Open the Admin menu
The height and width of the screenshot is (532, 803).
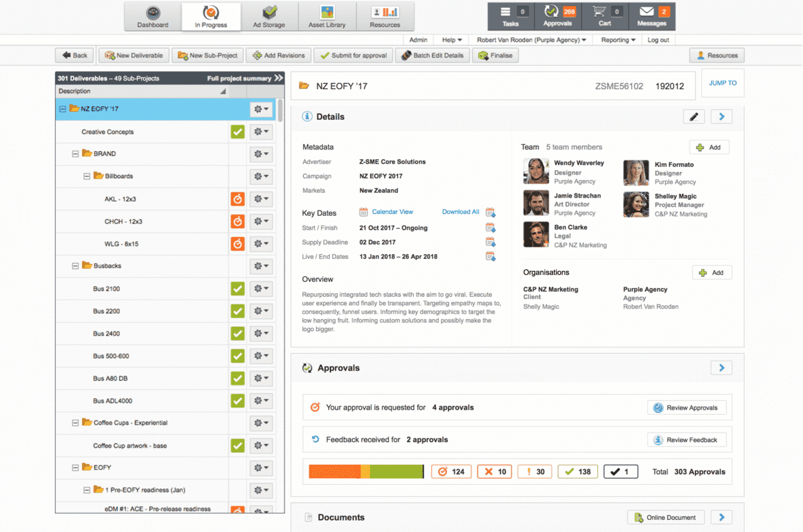(418, 40)
